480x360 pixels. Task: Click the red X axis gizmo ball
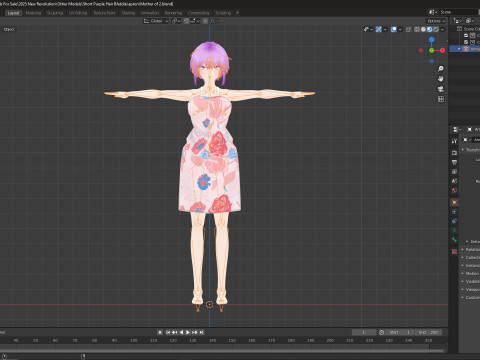[x=442, y=50]
